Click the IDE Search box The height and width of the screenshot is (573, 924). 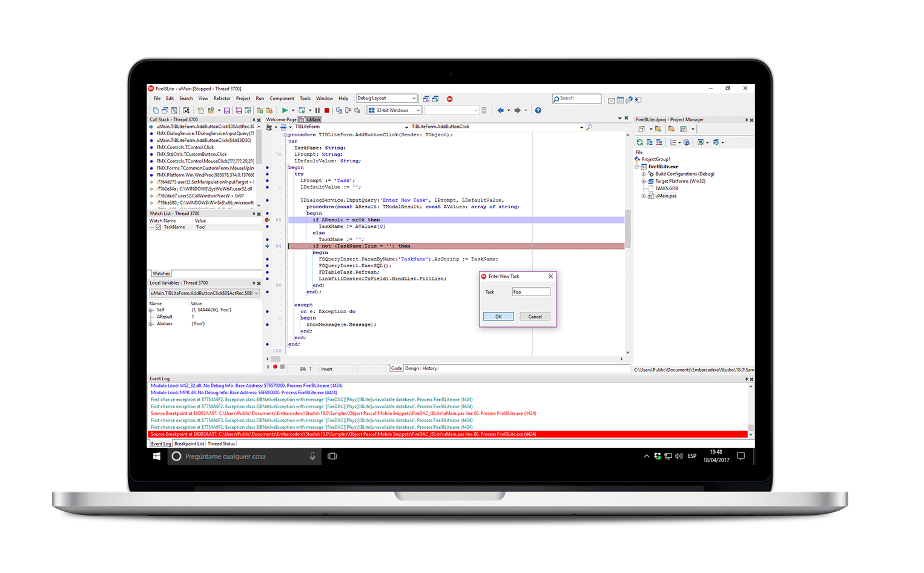[x=576, y=99]
